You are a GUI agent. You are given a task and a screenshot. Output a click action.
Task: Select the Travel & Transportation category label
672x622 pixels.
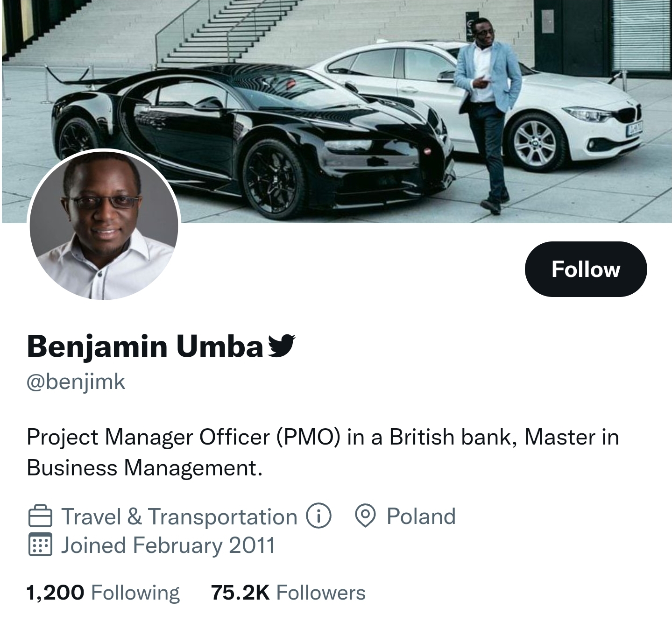[179, 516]
